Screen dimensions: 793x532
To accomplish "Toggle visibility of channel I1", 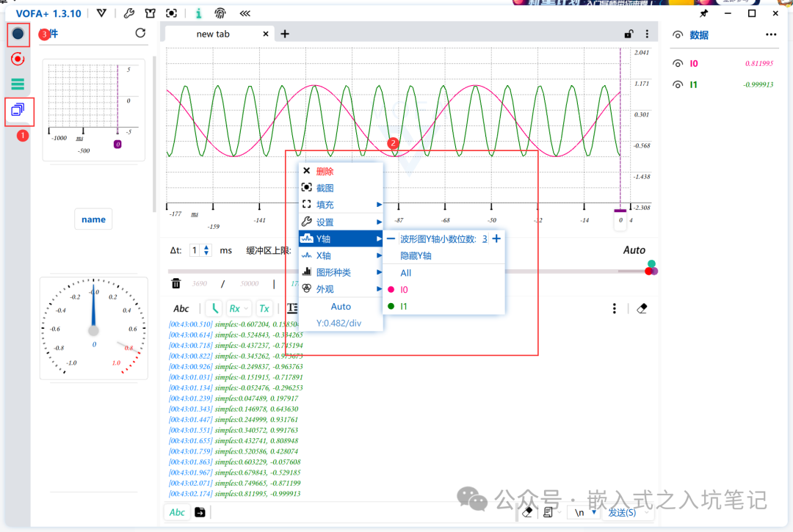I will point(678,84).
